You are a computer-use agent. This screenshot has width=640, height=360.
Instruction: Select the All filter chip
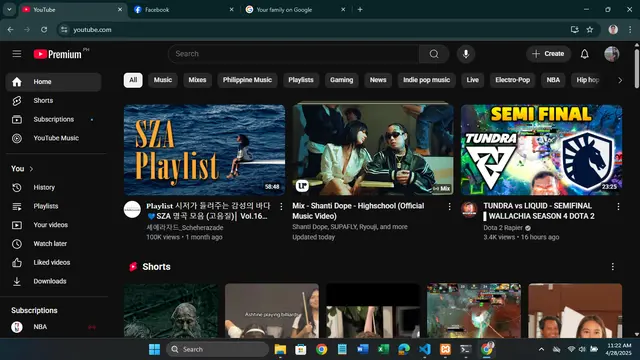133,80
